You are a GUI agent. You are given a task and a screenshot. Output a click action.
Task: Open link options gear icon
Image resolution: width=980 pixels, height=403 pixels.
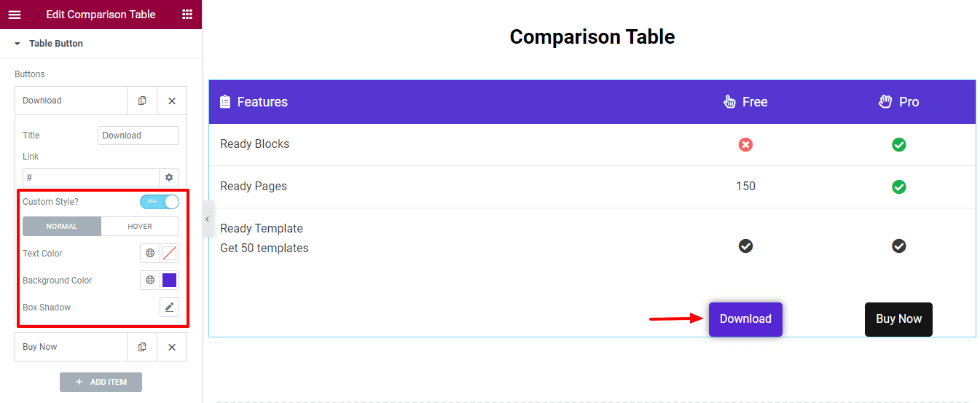169,178
